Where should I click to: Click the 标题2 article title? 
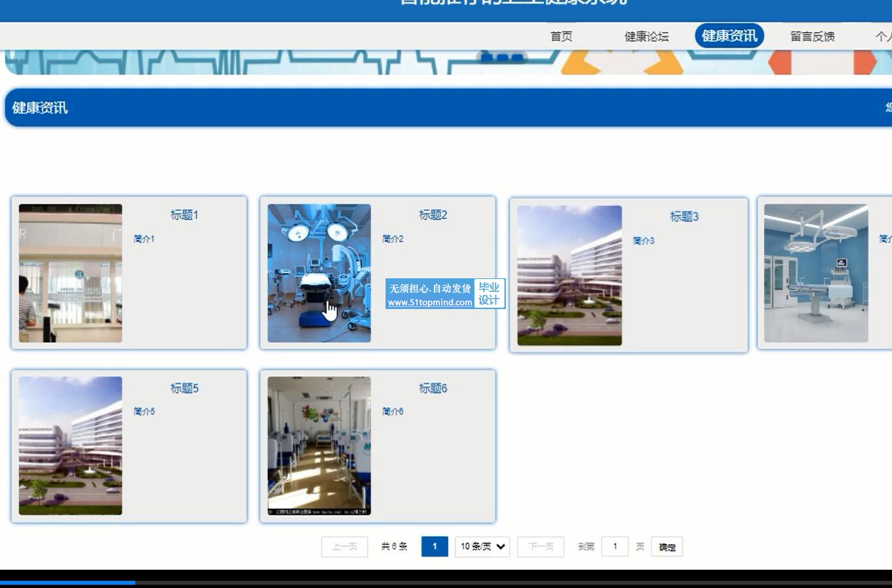pyautogui.click(x=433, y=215)
